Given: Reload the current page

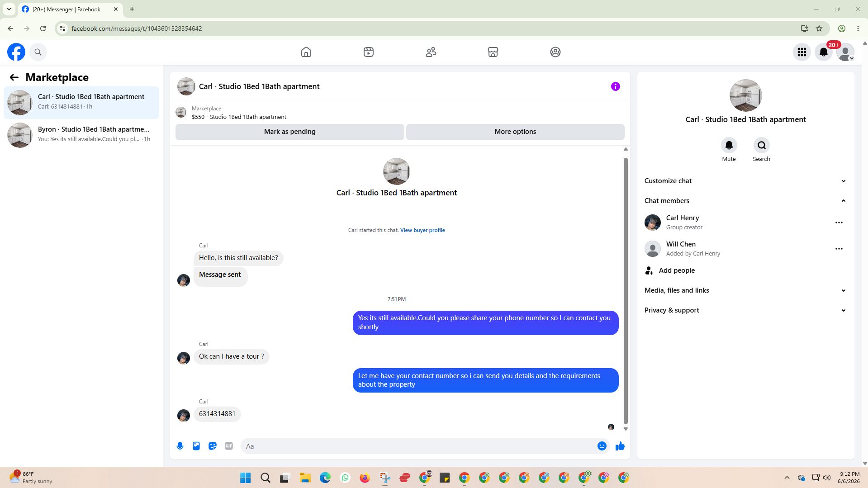Looking at the screenshot, I should point(43,28).
